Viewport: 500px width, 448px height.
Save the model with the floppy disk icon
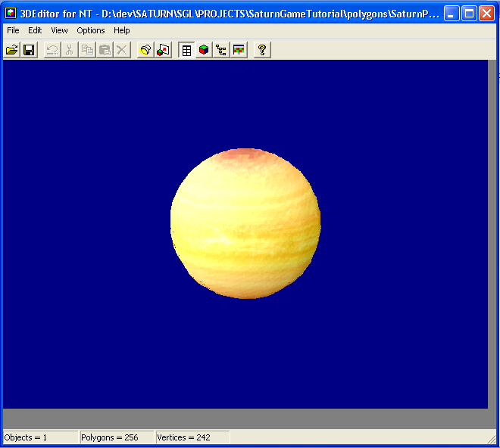29,50
